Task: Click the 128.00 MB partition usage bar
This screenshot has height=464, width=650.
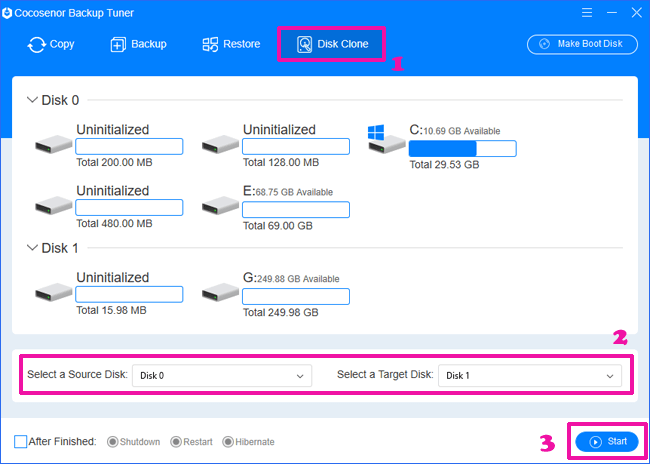Action: coord(296,146)
